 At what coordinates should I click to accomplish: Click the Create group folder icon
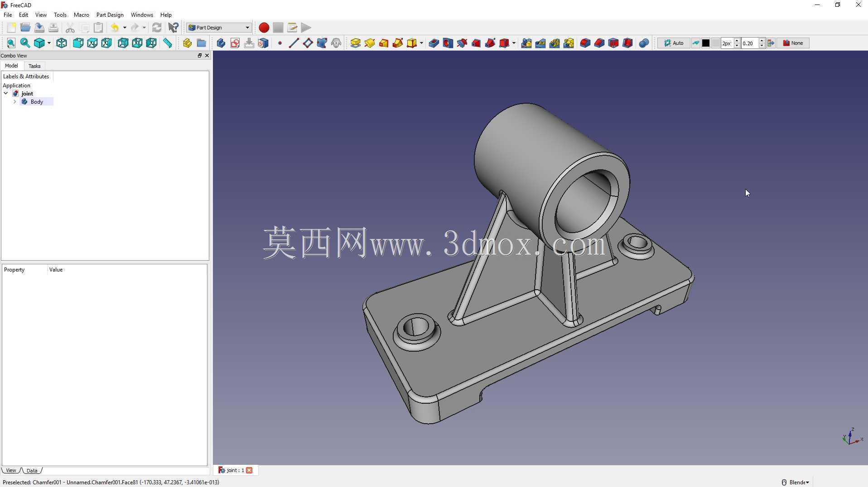click(x=202, y=43)
